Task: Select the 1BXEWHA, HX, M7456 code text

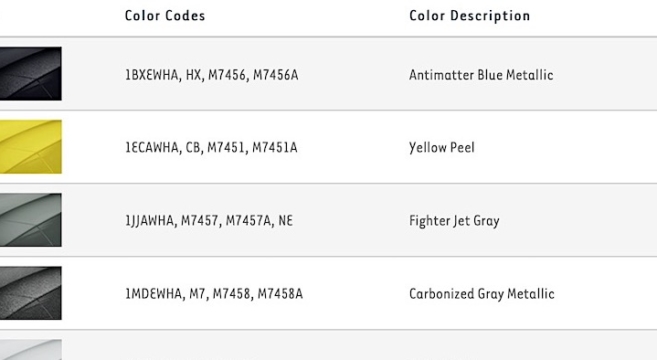Action: pyautogui.click(x=186, y=75)
